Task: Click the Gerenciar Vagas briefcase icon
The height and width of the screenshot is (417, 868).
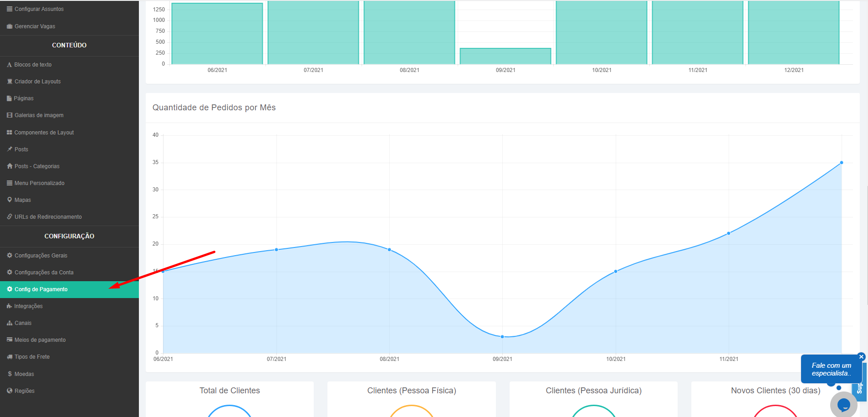Action: coord(10,26)
